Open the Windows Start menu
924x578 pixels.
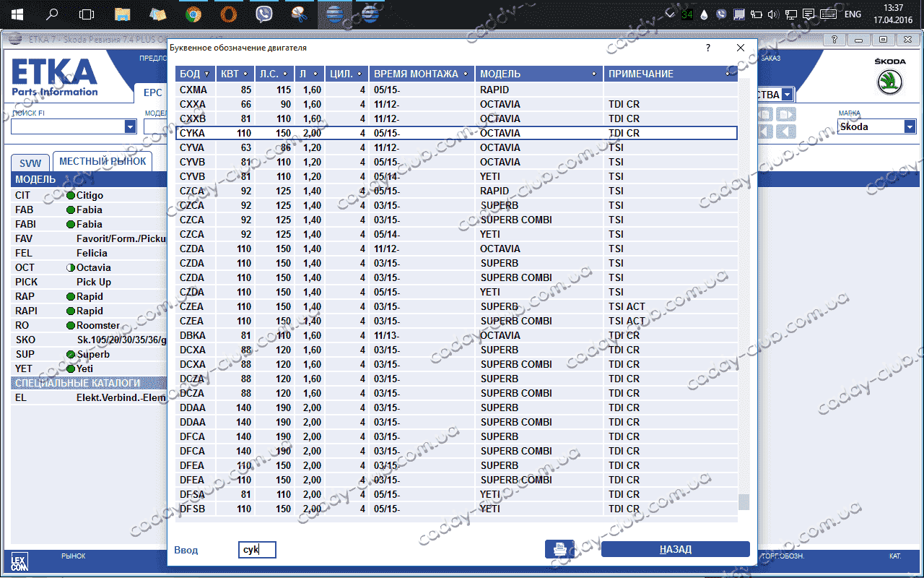[17, 14]
